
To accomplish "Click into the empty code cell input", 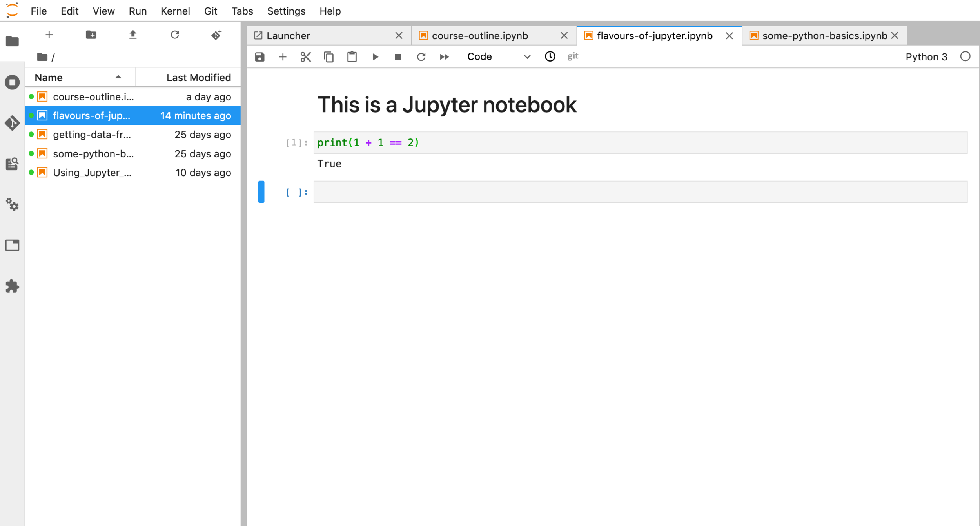I will tap(640, 192).
